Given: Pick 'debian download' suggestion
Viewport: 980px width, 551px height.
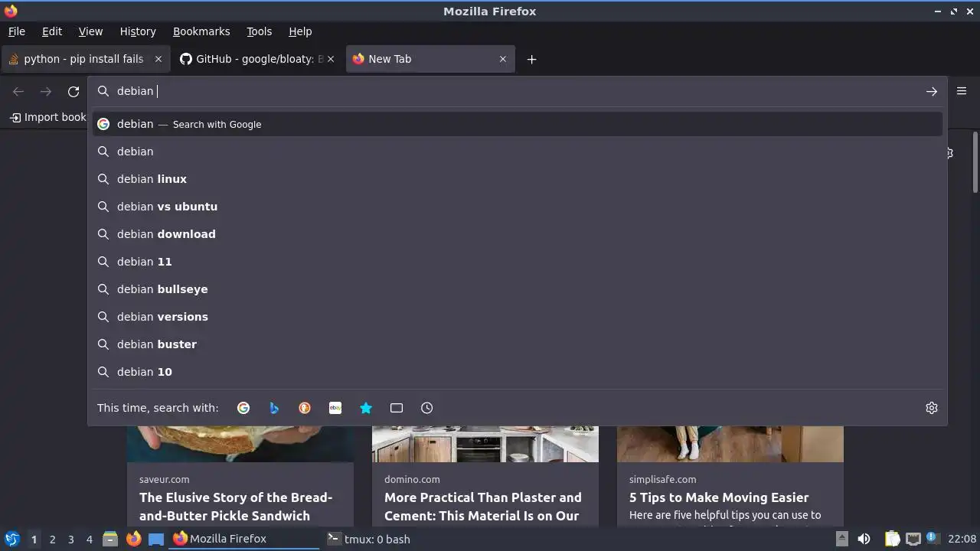Looking at the screenshot, I should pos(518,234).
